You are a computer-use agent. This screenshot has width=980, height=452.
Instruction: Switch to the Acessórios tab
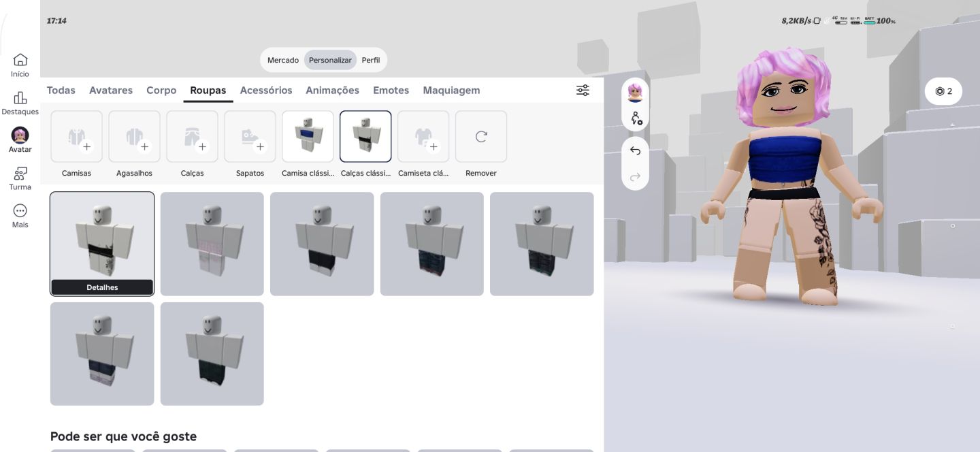pos(266,90)
